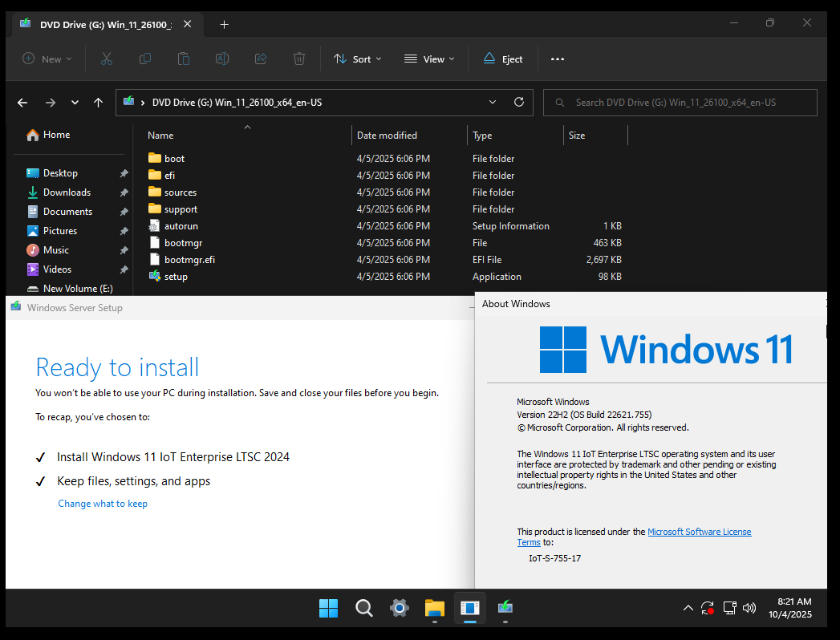
Task: Go up one folder level
Action: click(98, 103)
